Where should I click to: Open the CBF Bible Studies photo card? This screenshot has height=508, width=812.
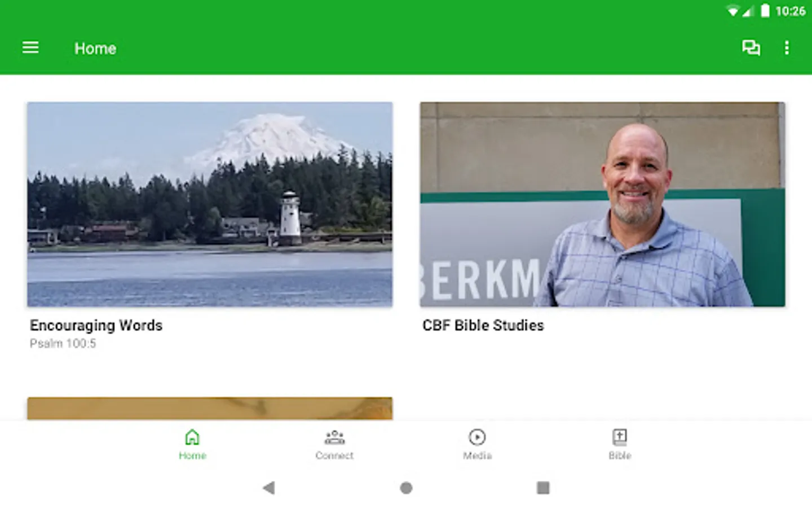(x=602, y=204)
